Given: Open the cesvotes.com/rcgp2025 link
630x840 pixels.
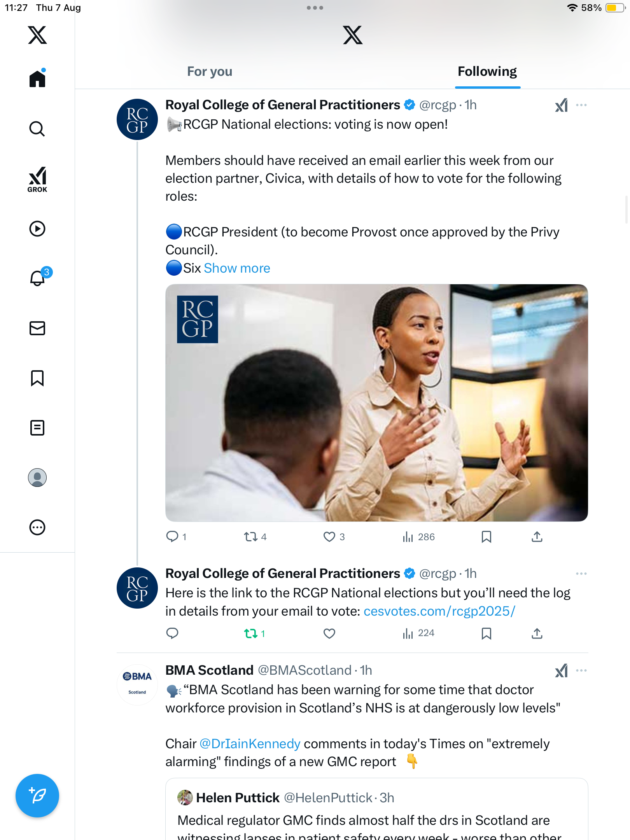Looking at the screenshot, I should click(439, 611).
